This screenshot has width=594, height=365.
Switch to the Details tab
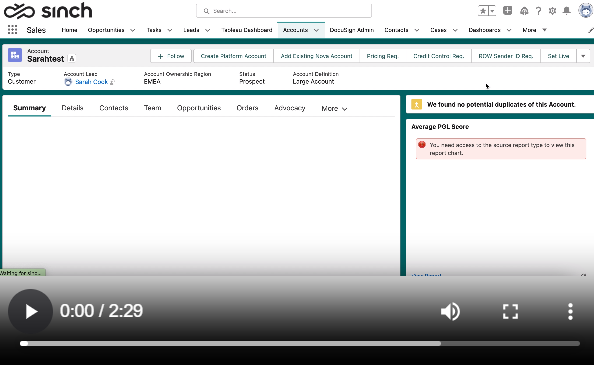click(x=72, y=108)
